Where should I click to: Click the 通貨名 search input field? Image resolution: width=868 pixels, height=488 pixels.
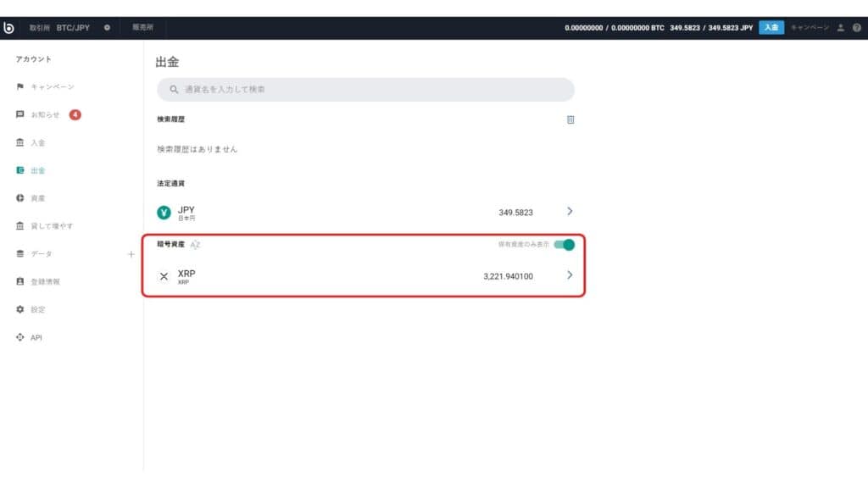[366, 90]
